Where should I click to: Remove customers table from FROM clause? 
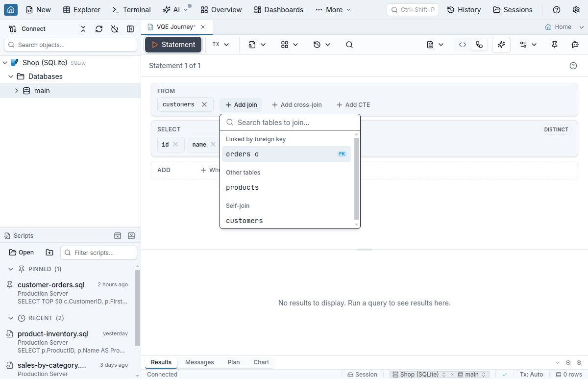204,104
